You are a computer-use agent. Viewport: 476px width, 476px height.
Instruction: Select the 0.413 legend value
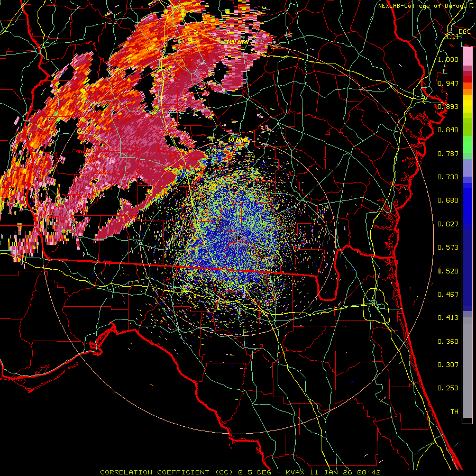448,318
